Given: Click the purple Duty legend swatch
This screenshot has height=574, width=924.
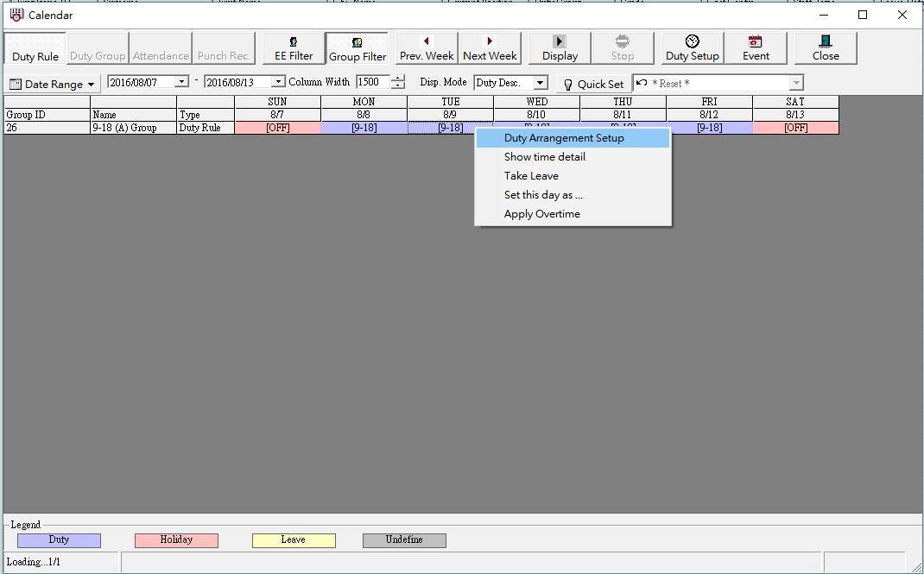Looking at the screenshot, I should (59, 540).
